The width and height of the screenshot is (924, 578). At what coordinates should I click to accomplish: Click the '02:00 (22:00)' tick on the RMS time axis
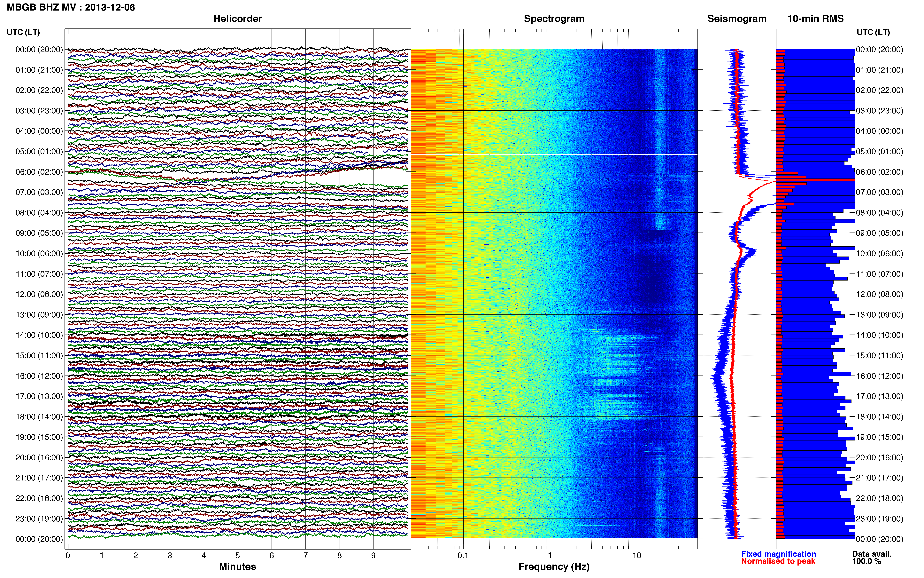880,90
